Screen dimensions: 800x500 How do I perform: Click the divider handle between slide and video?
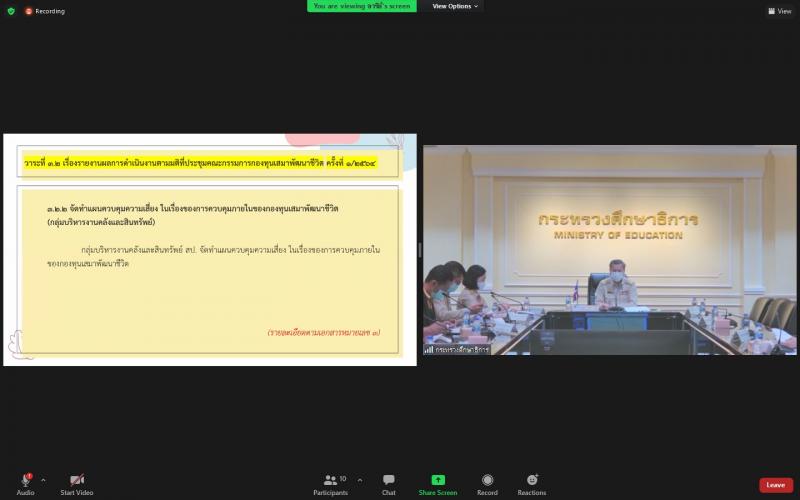click(x=420, y=250)
